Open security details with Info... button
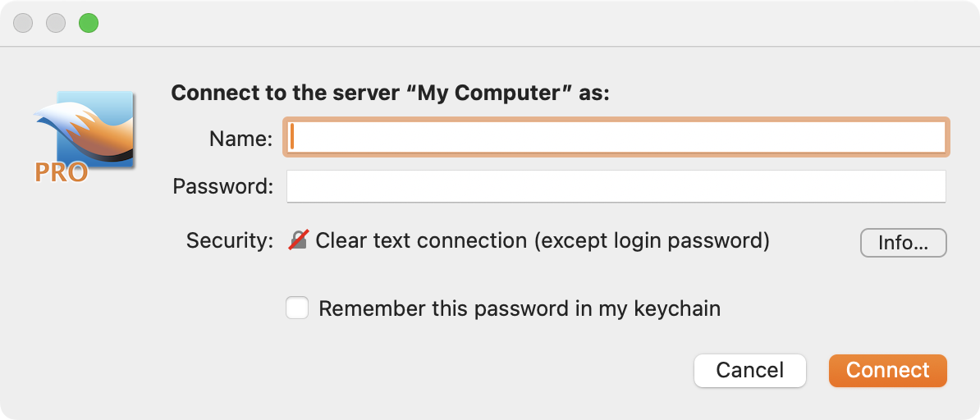 click(903, 243)
